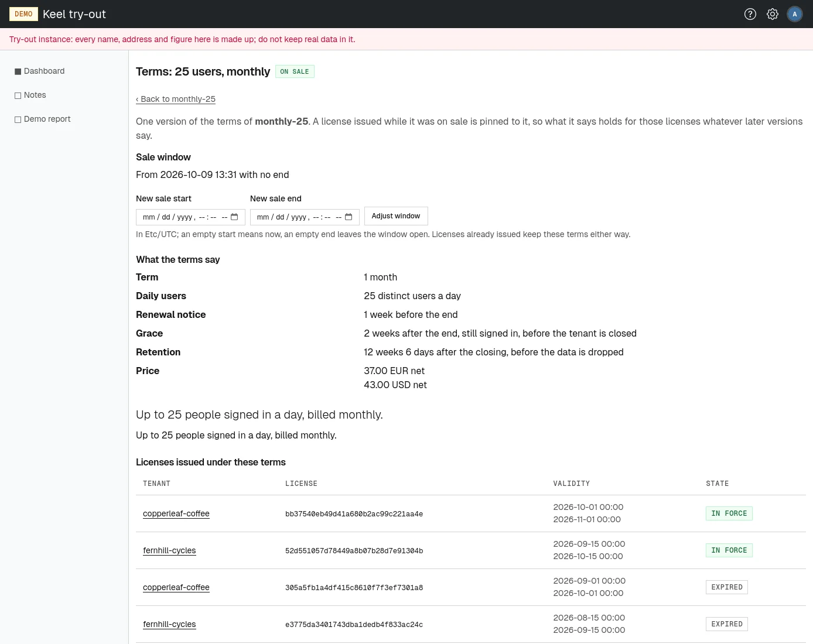Click the 25 distinct users a day value
Screen dimensions: 813x644
click(x=412, y=296)
